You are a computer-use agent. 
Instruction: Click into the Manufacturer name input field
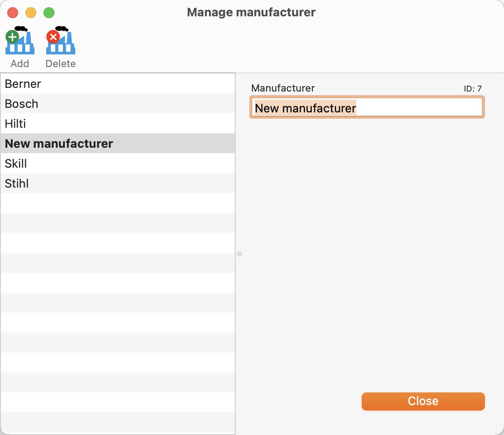tap(367, 107)
